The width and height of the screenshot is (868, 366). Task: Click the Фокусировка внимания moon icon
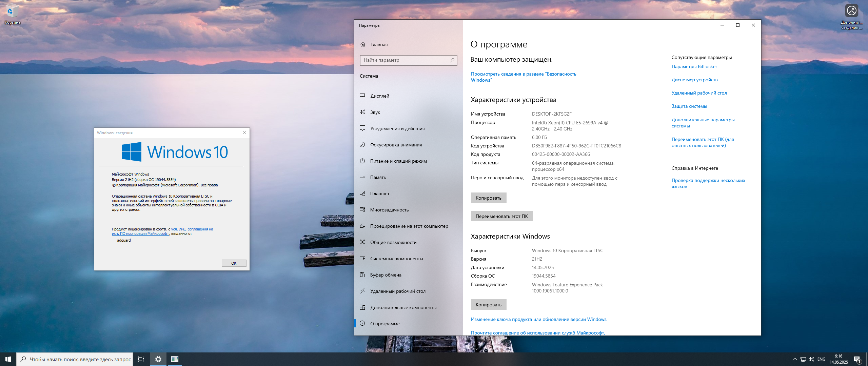coord(362,145)
